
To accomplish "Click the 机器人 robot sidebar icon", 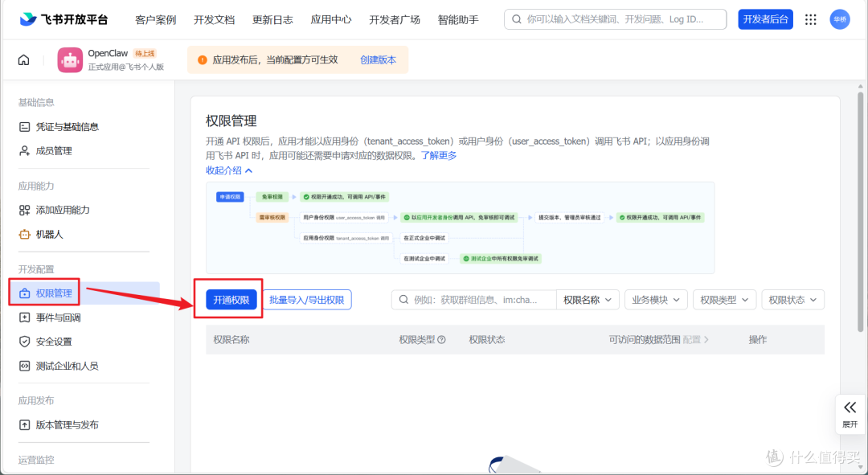I will tap(24, 234).
